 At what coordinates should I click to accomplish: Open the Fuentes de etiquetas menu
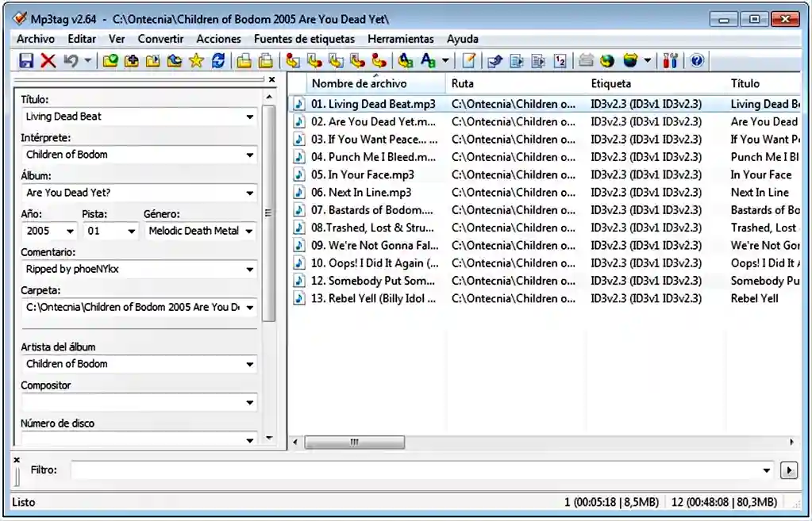[304, 39]
